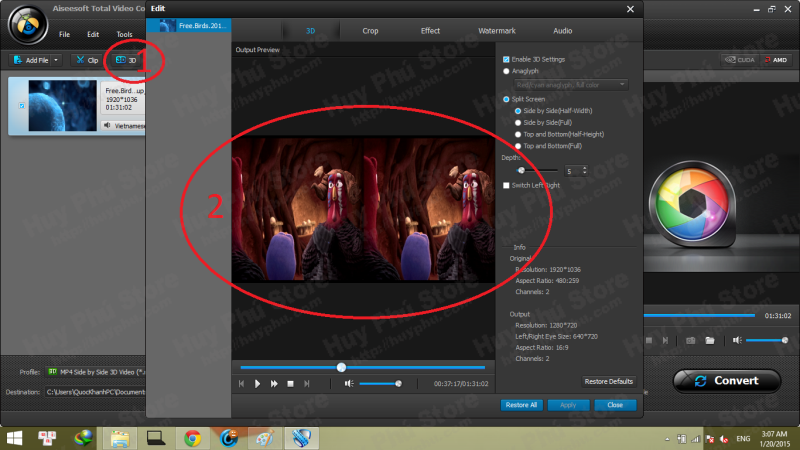Click the NVIDIA CUDA acceleration icon
This screenshot has height=450, width=800.
pos(738,59)
